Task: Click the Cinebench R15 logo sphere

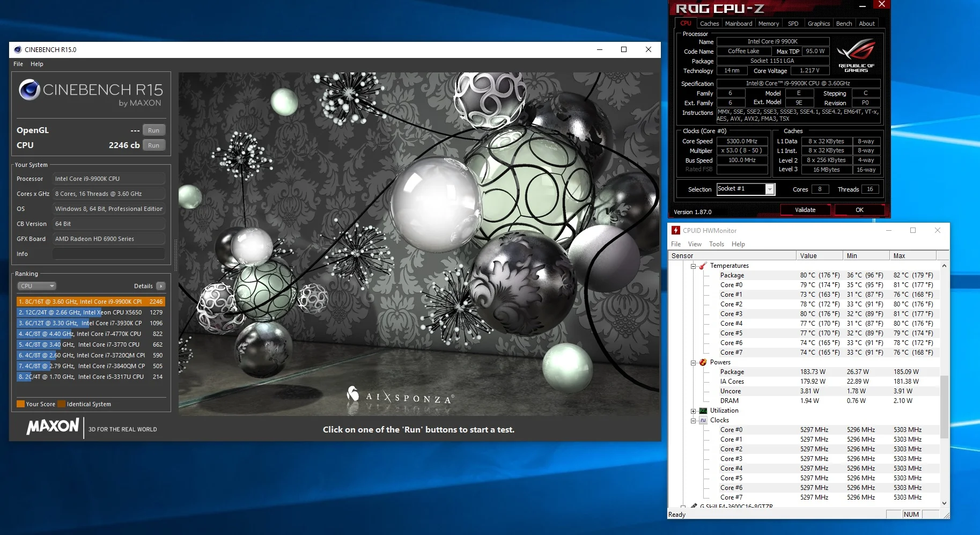Action: click(30, 90)
